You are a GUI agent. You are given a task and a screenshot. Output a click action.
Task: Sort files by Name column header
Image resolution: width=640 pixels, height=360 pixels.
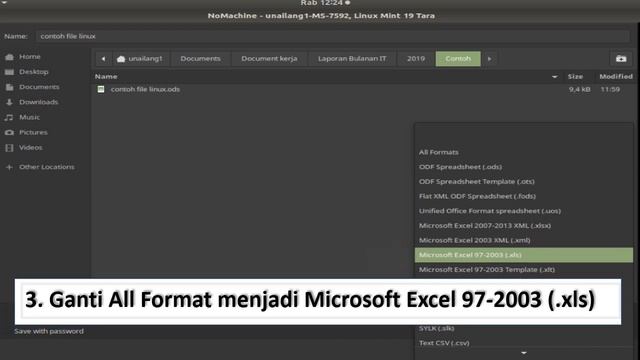[106, 76]
